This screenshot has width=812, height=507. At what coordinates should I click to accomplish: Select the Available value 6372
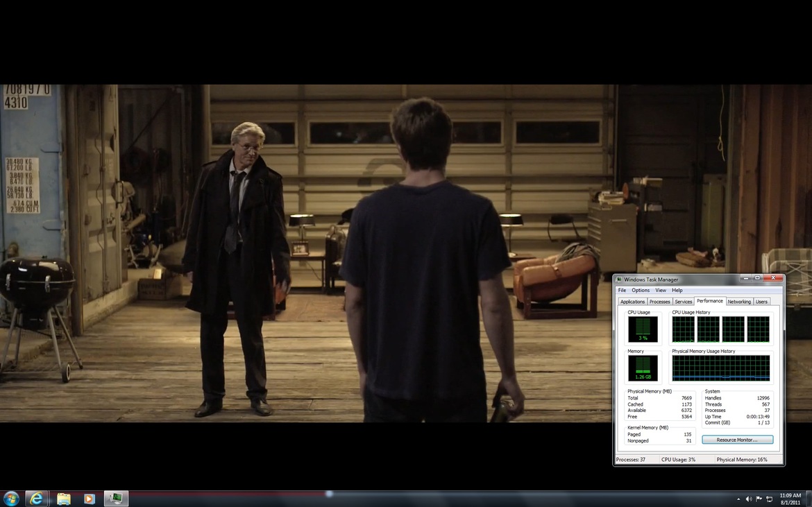coord(686,411)
